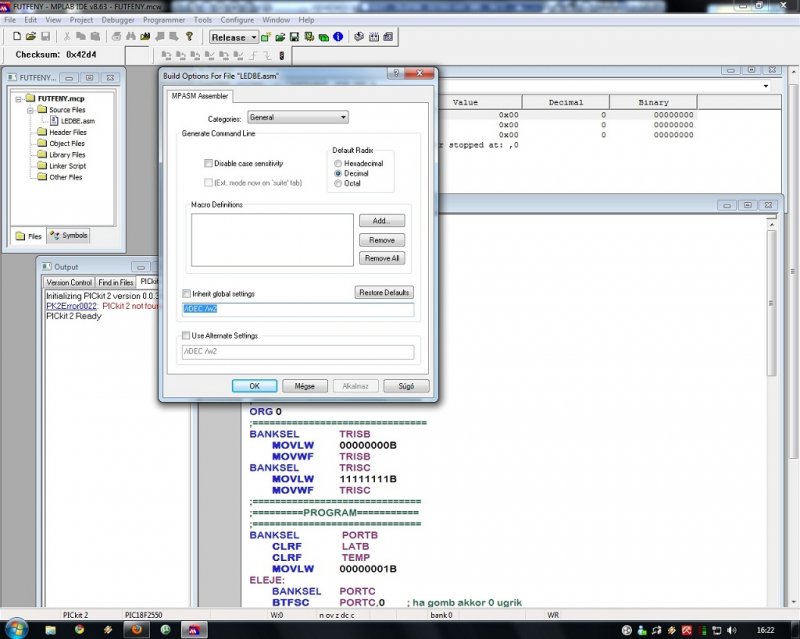
Task: Click the Help question mark icon
Action: coord(189,37)
